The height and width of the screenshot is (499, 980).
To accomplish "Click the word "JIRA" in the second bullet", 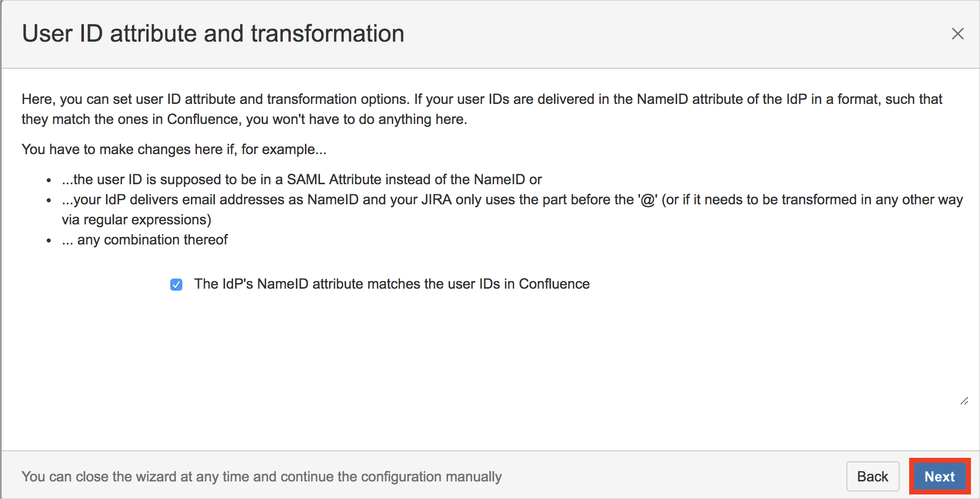I will [x=436, y=200].
